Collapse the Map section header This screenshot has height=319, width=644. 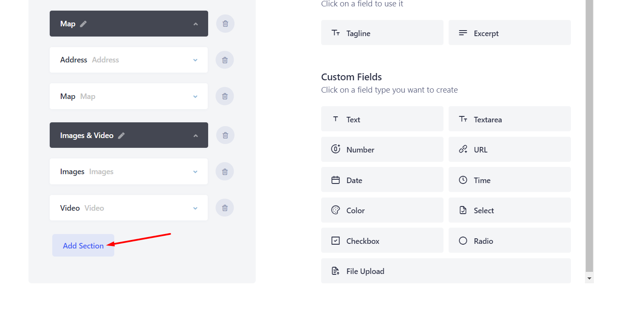pyautogui.click(x=196, y=23)
